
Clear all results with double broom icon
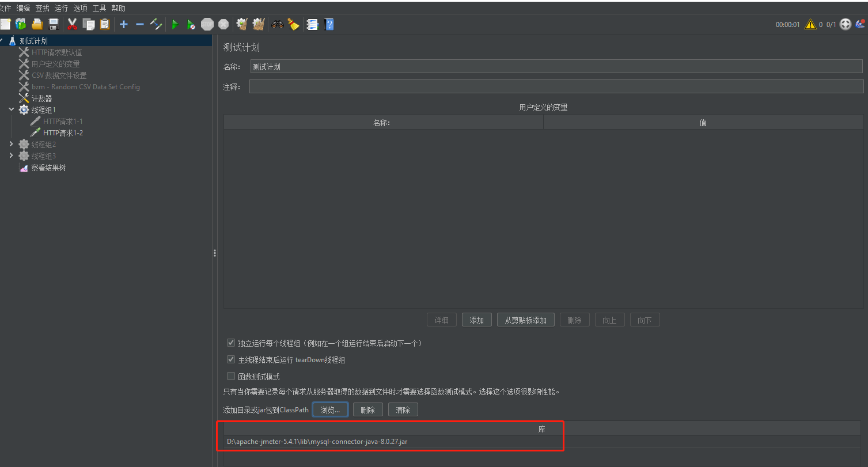tap(259, 24)
